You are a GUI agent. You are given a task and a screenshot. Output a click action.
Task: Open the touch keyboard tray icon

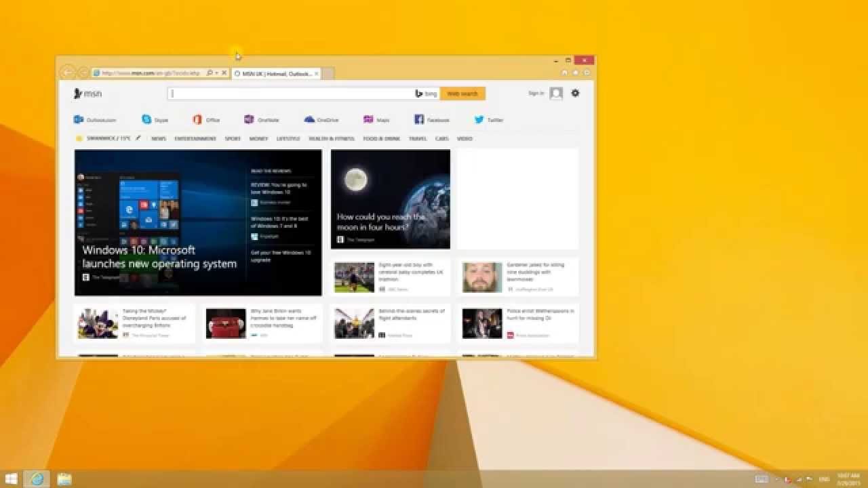(762, 479)
